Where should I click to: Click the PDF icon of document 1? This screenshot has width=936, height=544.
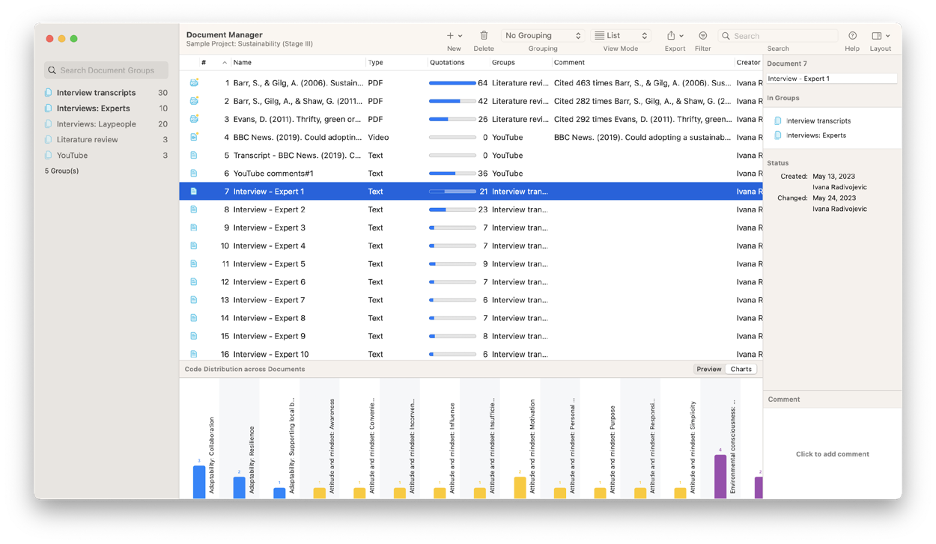[194, 83]
